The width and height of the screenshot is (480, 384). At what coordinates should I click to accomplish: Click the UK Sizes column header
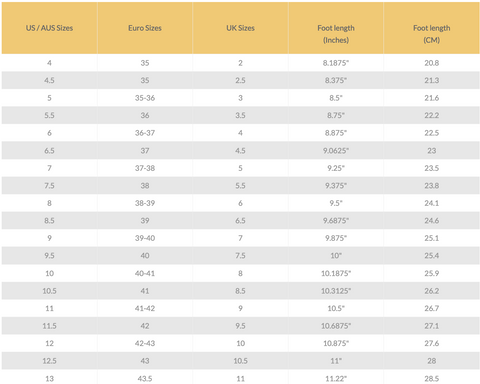[x=240, y=28]
